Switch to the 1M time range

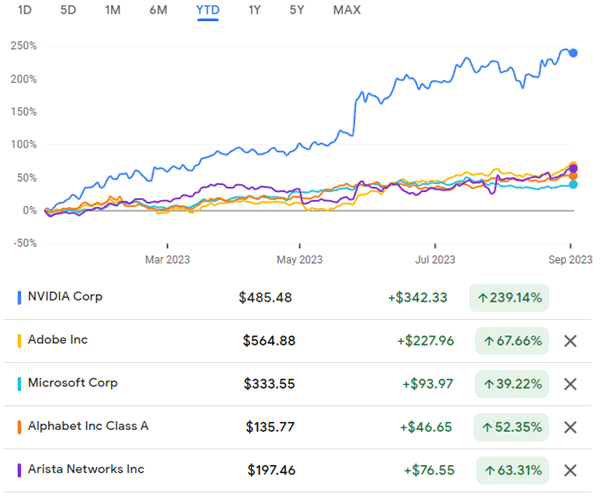(113, 10)
